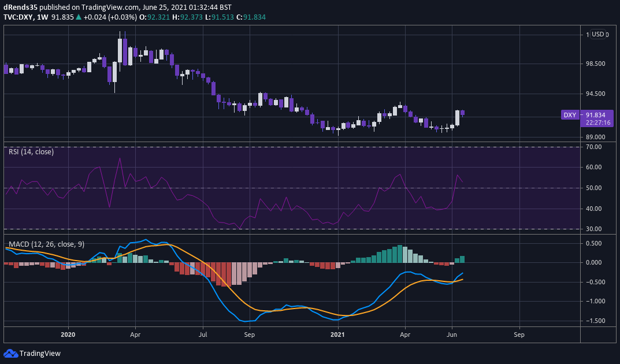620x364 pixels.
Task: Click the MACD 0.000 axis label
Action: pyautogui.click(x=593, y=262)
